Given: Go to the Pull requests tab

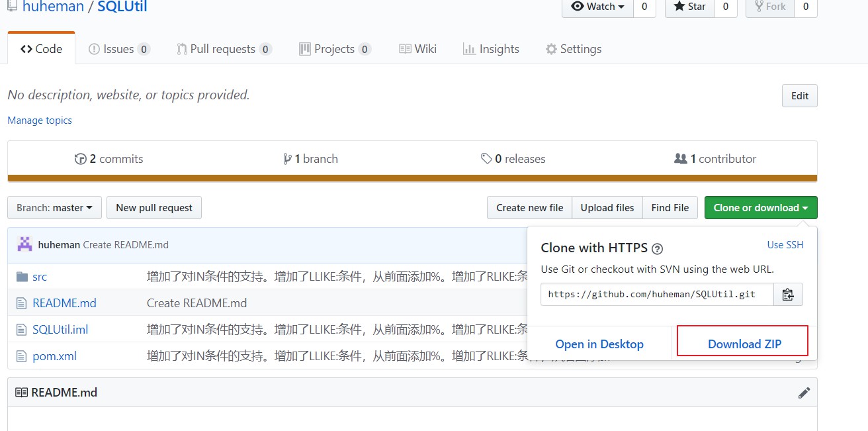Looking at the screenshot, I should [x=224, y=49].
